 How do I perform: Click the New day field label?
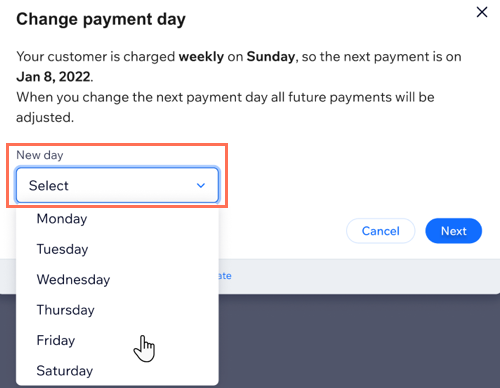(x=40, y=155)
